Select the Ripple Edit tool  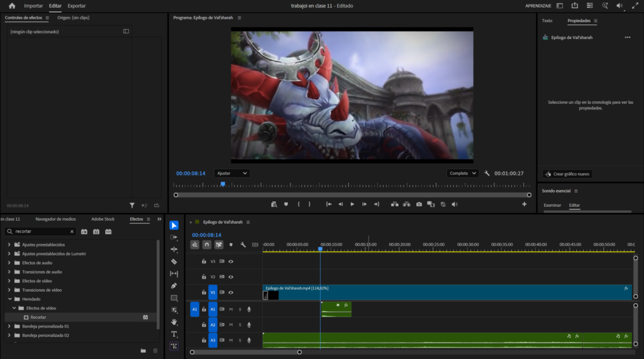tap(174, 250)
